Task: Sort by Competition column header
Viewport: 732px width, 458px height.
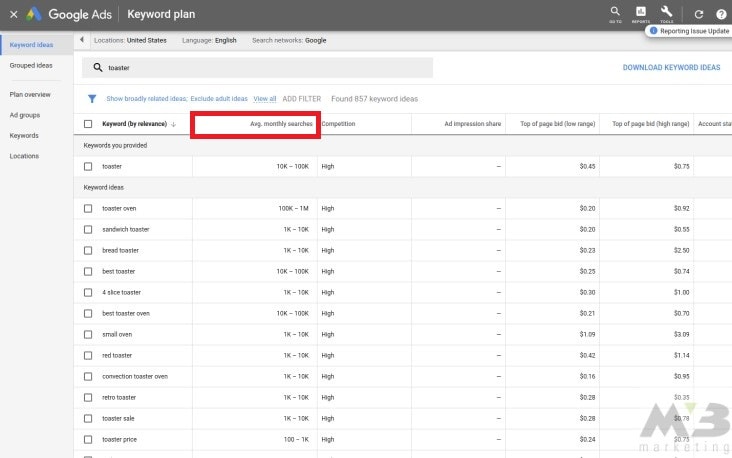Action: tap(338, 124)
